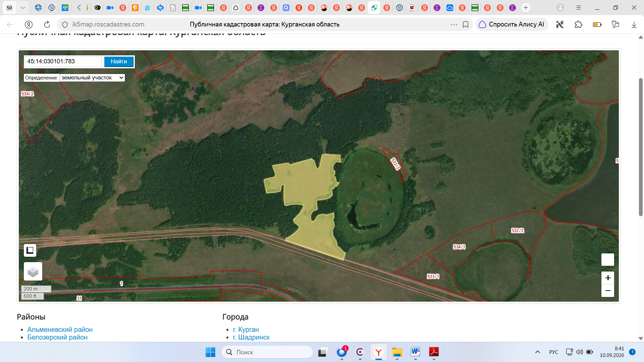Open Windows Start menu

210,352
